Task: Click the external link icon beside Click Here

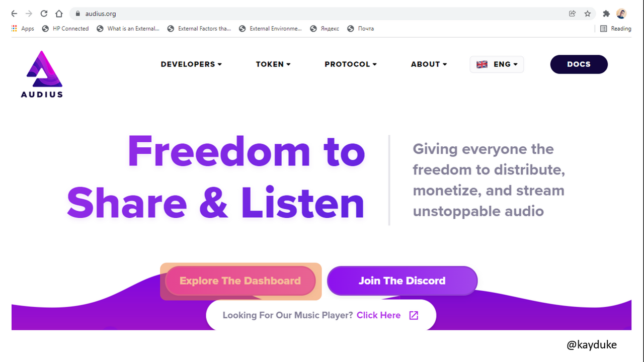Action: (x=414, y=315)
